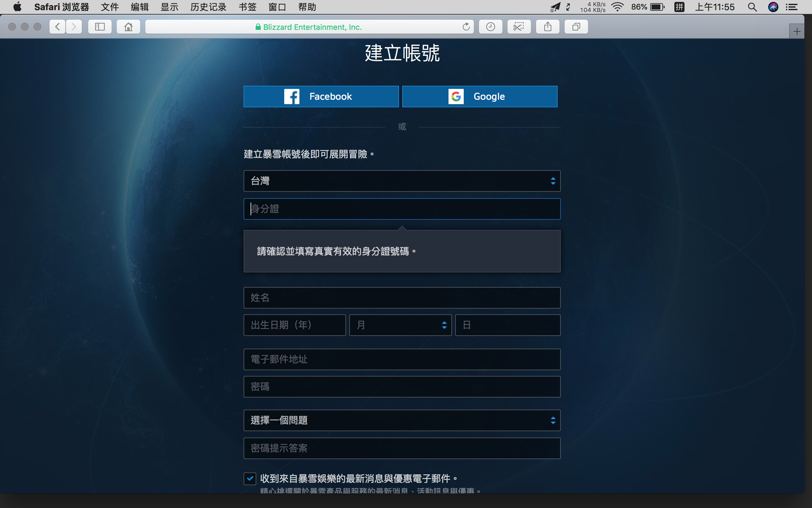The height and width of the screenshot is (508, 812).
Task: Open the Wi-Fi status menu
Action: pyautogui.click(x=617, y=7)
